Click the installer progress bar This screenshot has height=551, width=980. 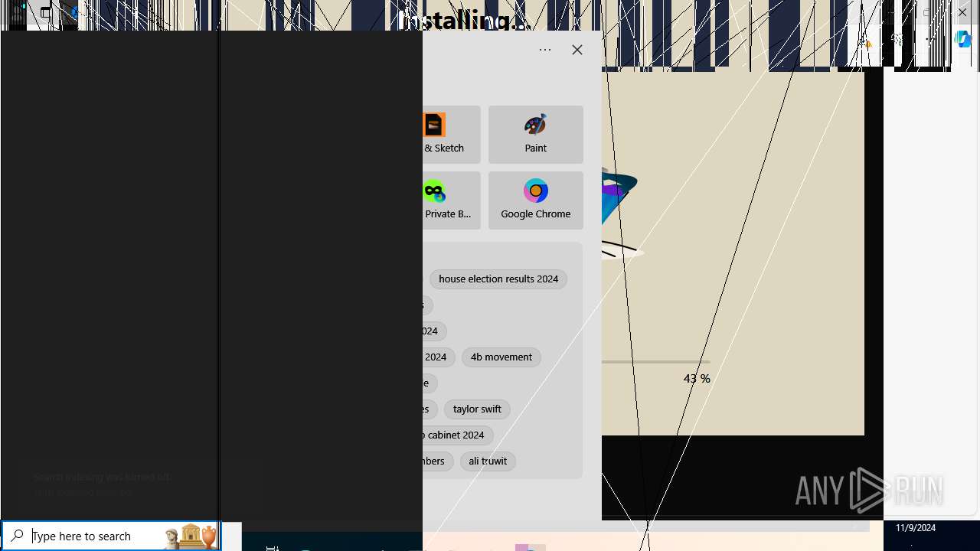[656, 362]
